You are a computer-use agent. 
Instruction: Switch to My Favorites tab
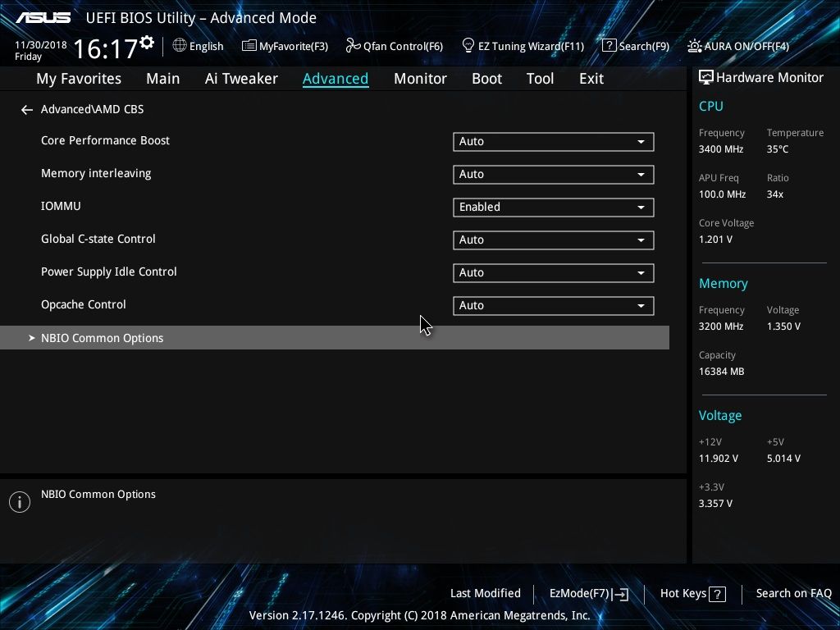click(x=79, y=79)
